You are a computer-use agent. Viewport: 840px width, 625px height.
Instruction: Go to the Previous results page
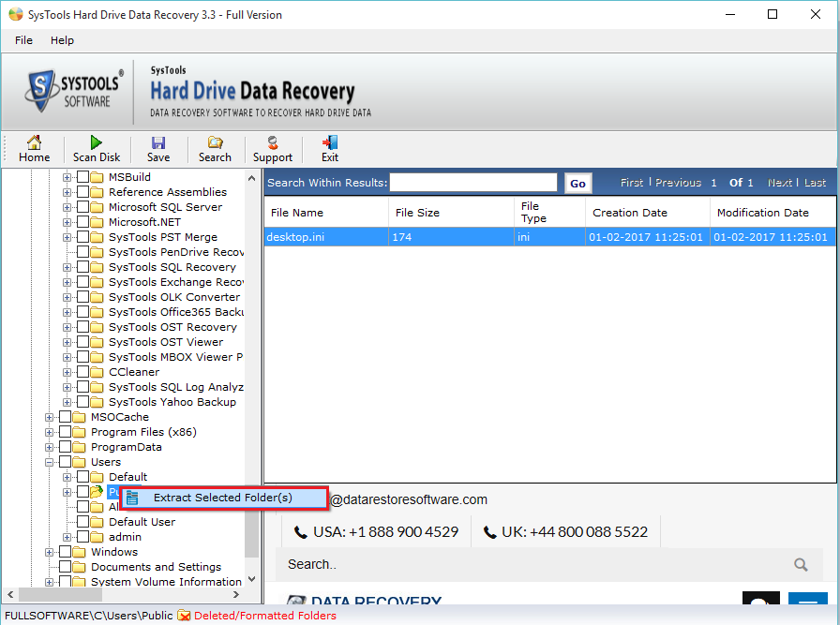pos(678,183)
